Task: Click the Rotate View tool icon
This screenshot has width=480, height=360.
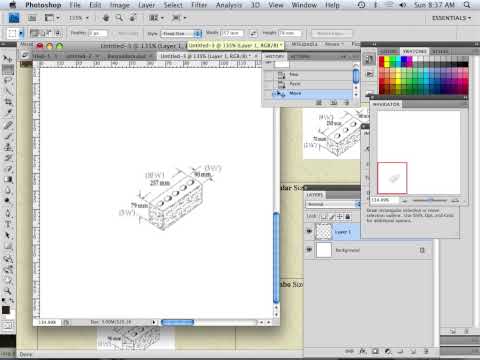Action: click(132, 18)
